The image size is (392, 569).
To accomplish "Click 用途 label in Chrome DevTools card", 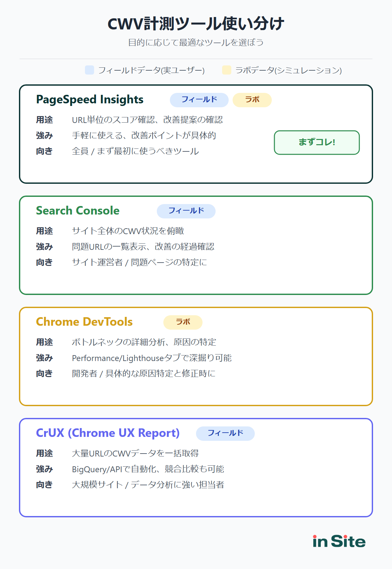I will click(44, 342).
